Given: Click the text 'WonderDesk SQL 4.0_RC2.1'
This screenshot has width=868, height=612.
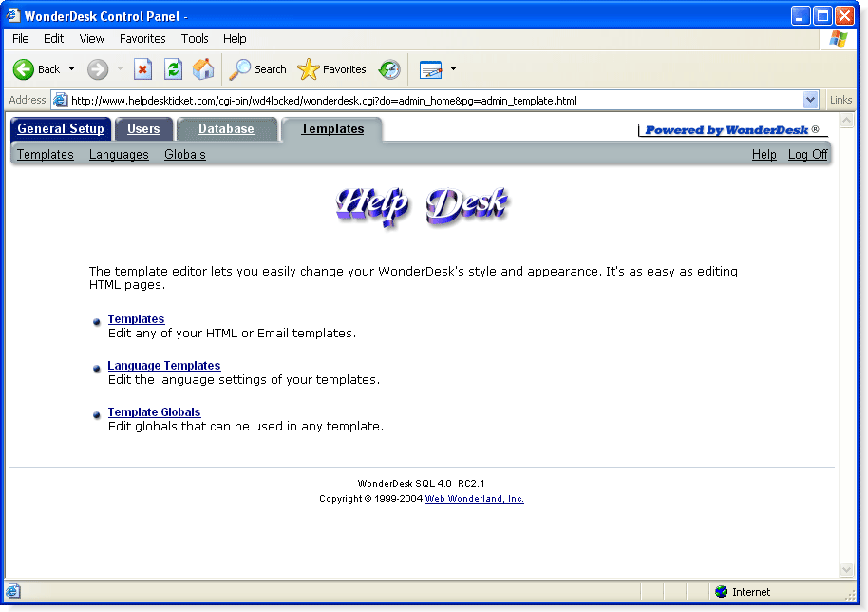Looking at the screenshot, I should pyautogui.click(x=421, y=483).
